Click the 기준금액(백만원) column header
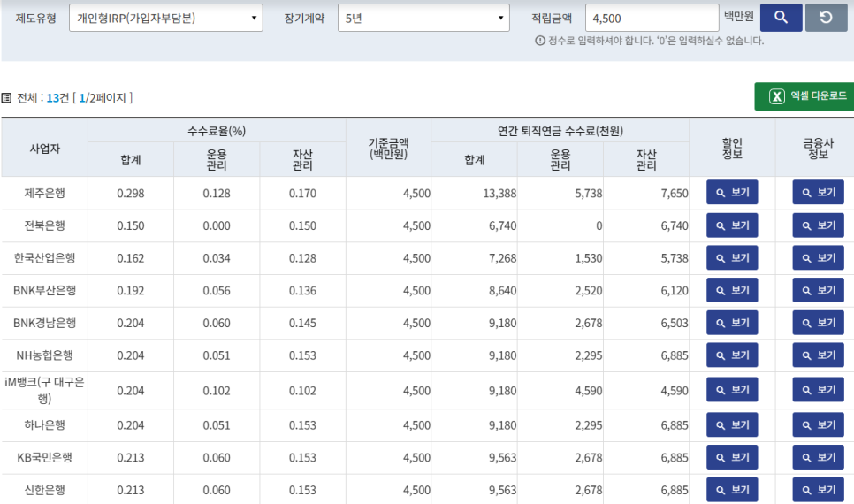Image resolution: width=854 pixels, height=504 pixels. coord(388,149)
